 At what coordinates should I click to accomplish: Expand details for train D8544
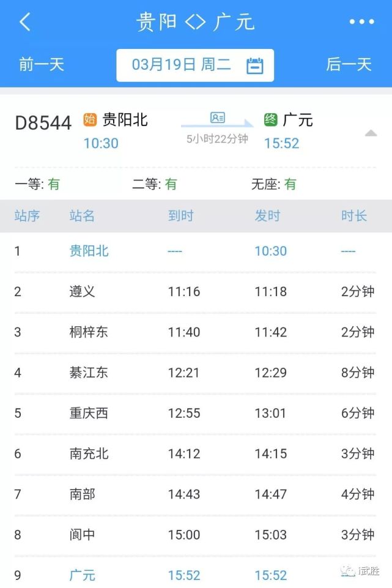(43, 122)
